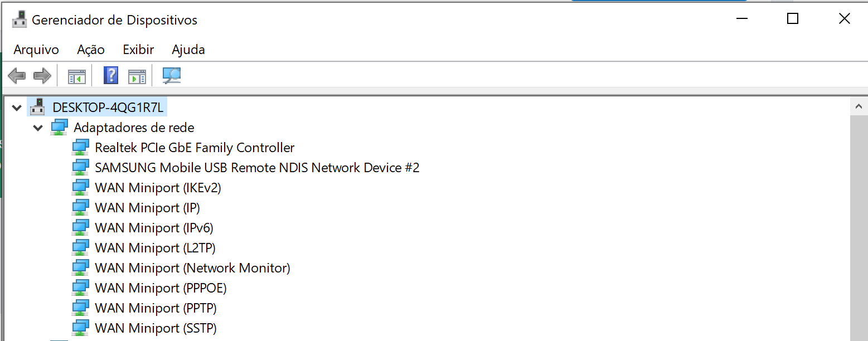Viewport: 868px width, 341px height.
Task: Select WAN Miniport (PPPOE) entry
Action: [x=161, y=288]
